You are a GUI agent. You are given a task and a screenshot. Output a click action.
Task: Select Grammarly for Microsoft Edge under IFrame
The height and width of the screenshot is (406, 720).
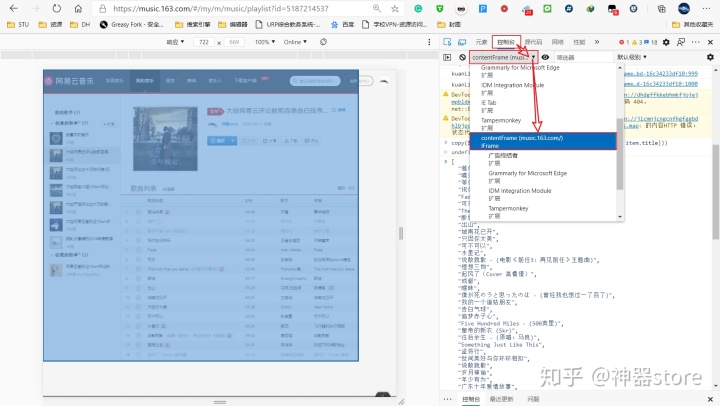pos(543,177)
